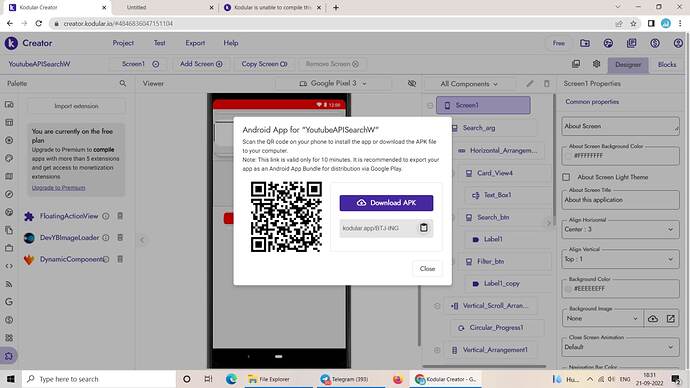Image resolution: width=690 pixels, height=388 pixels.
Task: Open project settings gear icon
Action: coord(596,64)
